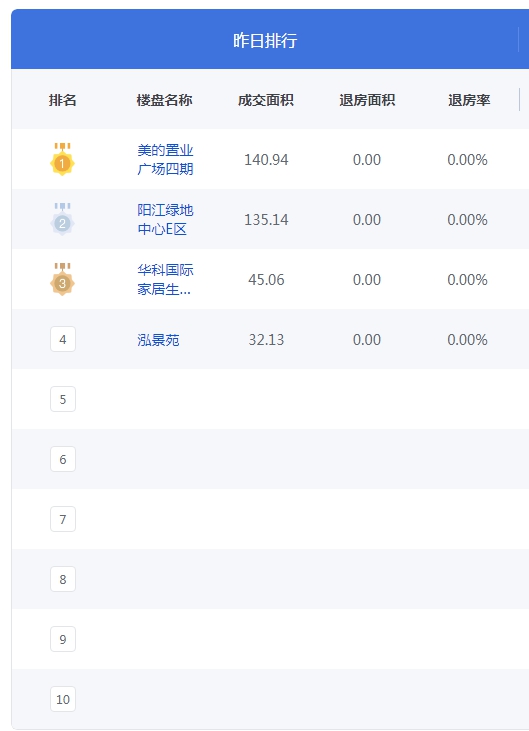Viewport: 529px width, 731px height.
Task: Open 华科国际家居生... property link
Action: coord(165,279)
